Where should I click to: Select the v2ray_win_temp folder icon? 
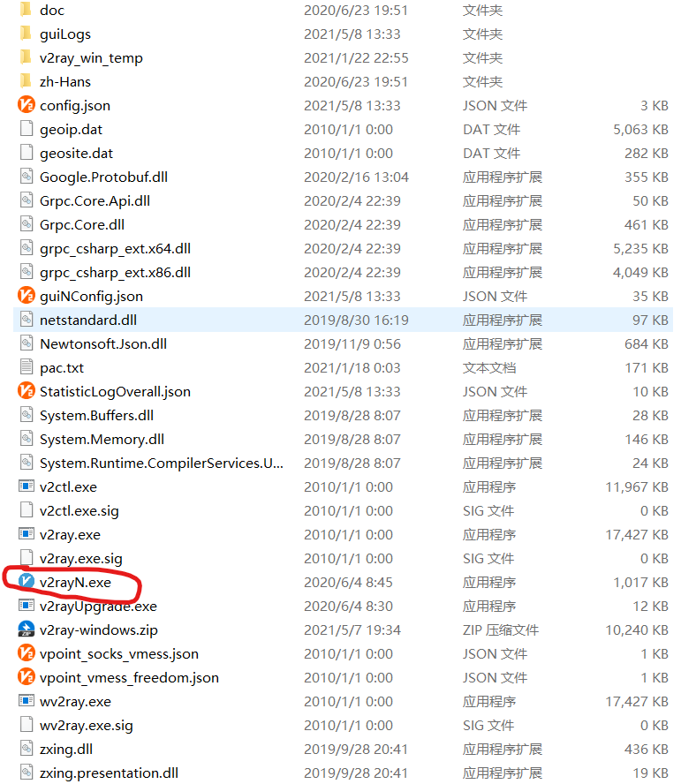(26, 57)
